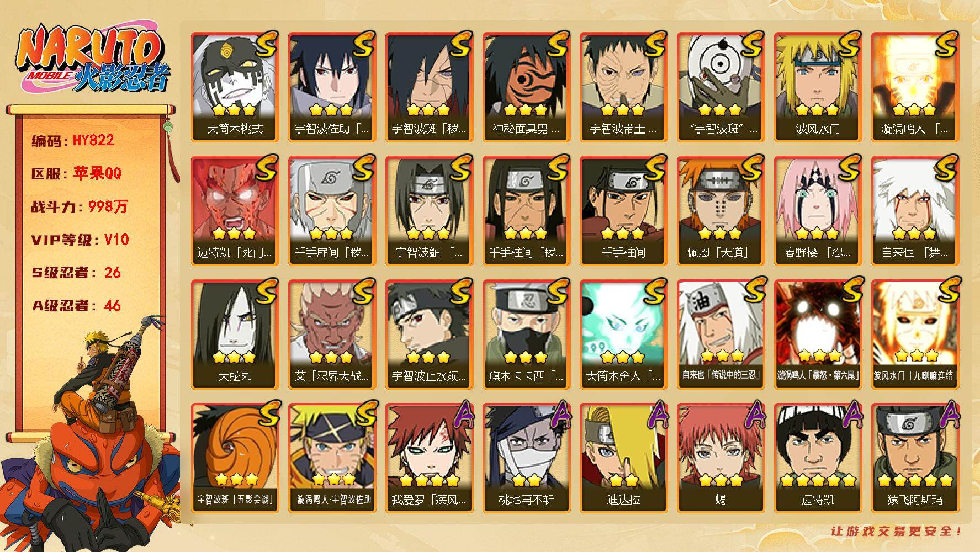Choose the 迈特凯 A-rank card
980x552 pixels.
[818, 458]
